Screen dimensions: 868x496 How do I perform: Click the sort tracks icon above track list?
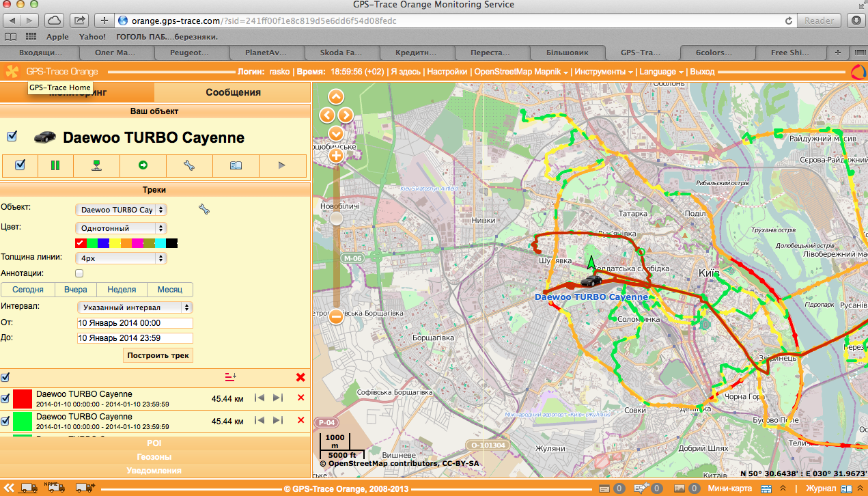(x=230, y=377)
